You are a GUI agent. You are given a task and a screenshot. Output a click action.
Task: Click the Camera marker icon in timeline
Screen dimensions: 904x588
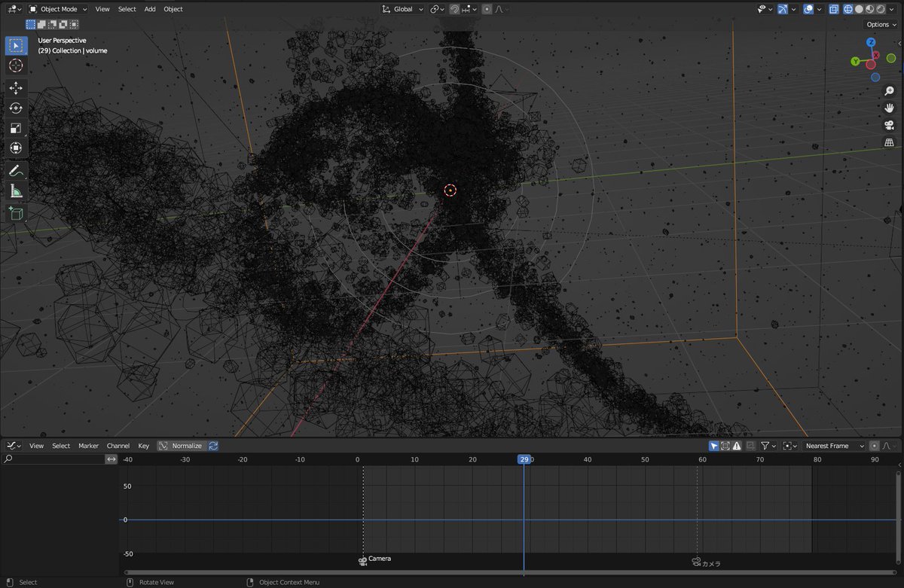tap(362, 560)
